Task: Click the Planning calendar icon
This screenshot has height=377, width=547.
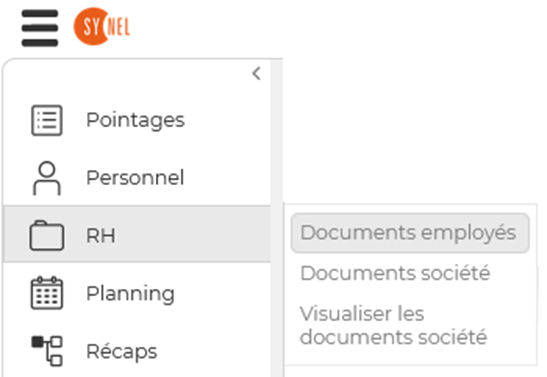Action: (47, 293)
